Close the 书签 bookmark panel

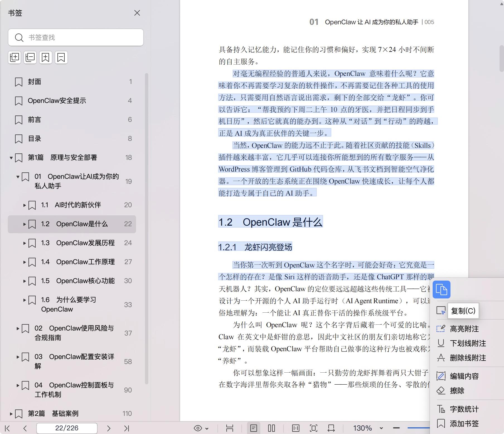[137, 13]
